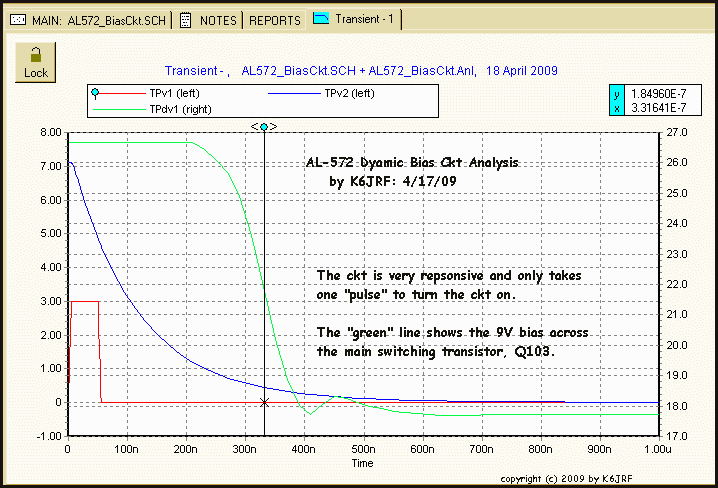Open the REPORTS tab

coord(275,21)
